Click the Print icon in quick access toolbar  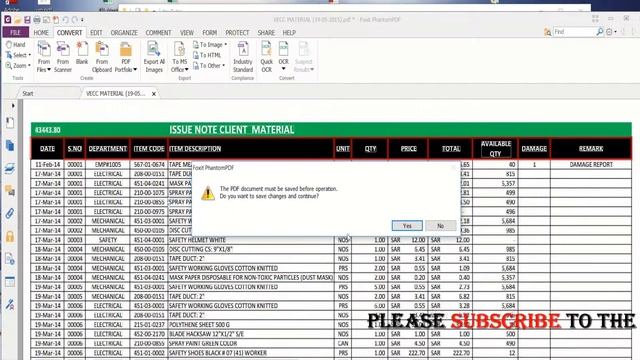pyautogui.click(x=37, y=20)
